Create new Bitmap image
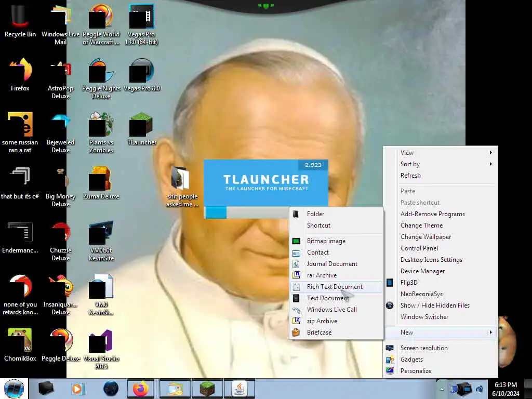 (x=337, y=241)
